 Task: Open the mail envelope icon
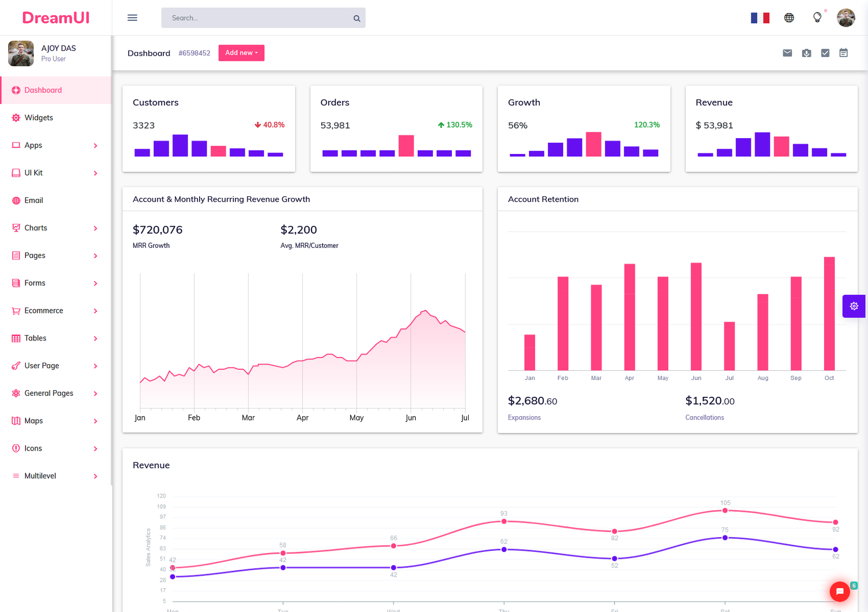coord(787,53)
